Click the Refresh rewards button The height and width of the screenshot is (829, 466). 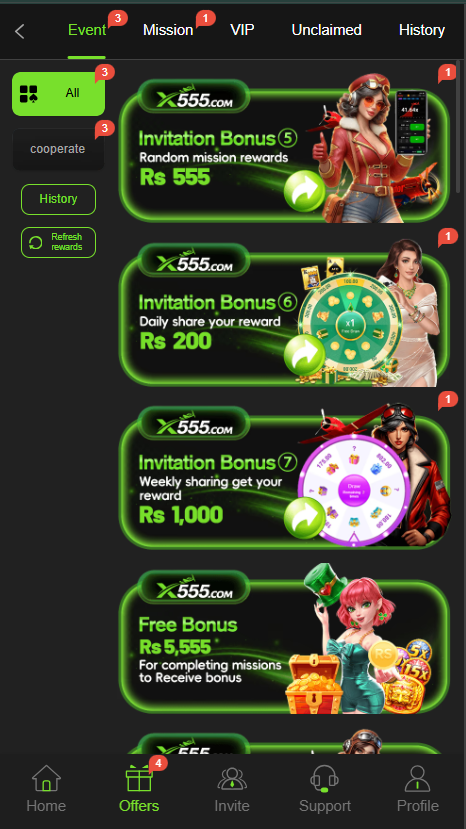[x=58, y=242]
